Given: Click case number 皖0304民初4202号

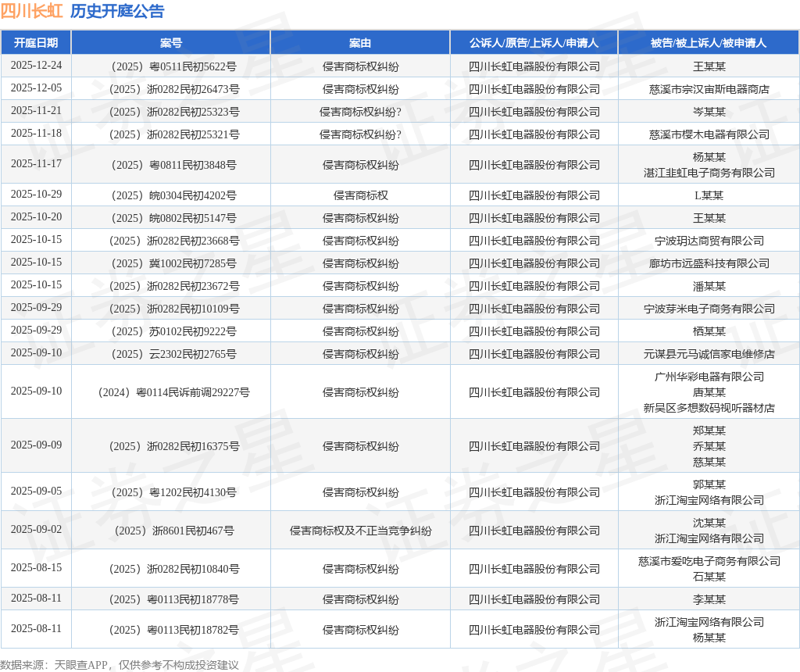Looking at the screenshot, I should click(x=174, y=195).
